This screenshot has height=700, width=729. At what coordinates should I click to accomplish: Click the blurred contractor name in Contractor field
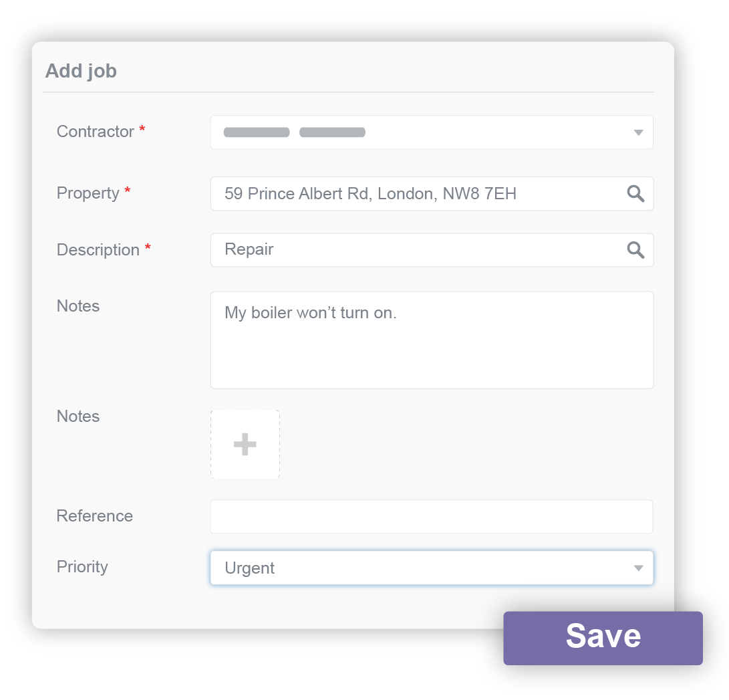294,132
